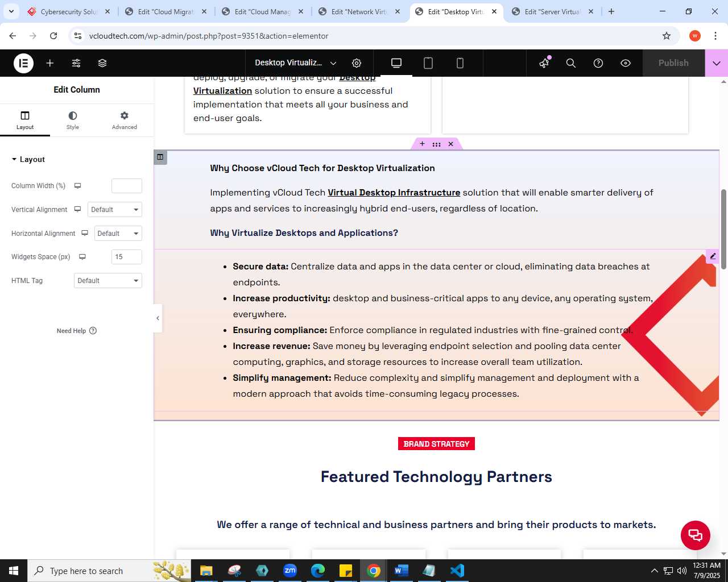Screen dimensions: 728x582
Task: Add a new element with the plus icon
Action: [50, 63]
